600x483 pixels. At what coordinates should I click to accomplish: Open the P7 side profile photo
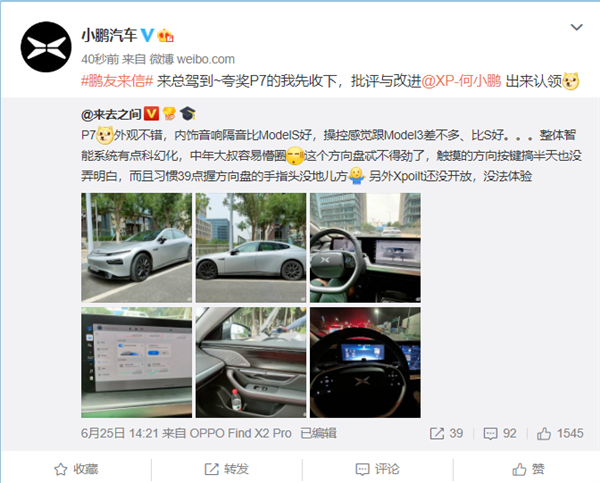pyautogui.click(x=251, y=248)
